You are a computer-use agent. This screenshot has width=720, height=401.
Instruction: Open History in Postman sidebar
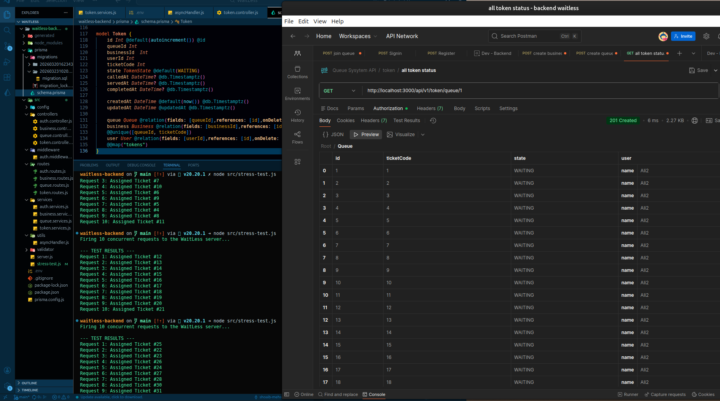coord(297,116)
